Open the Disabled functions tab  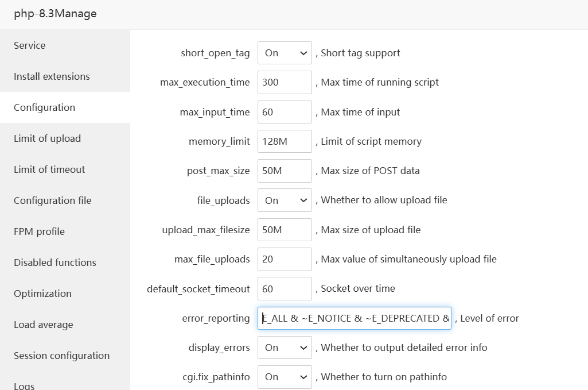point(55,262)
